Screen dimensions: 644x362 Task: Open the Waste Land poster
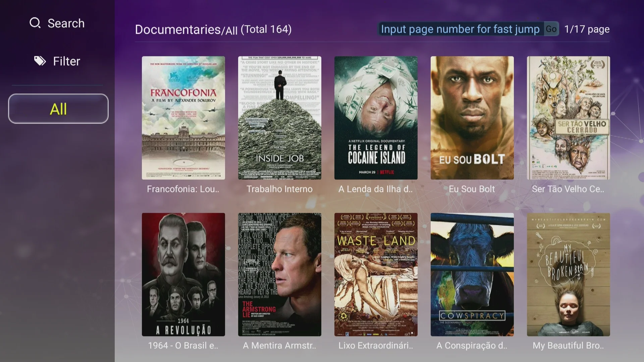(x=376, y=275)
